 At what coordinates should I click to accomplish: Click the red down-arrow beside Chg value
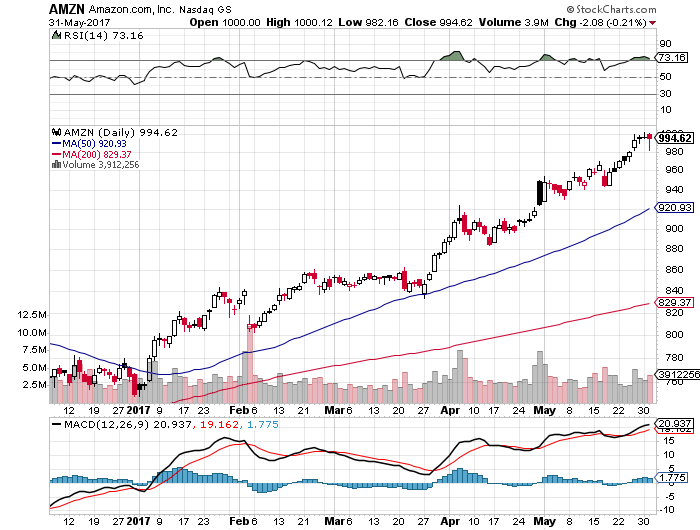coord(653,22)
